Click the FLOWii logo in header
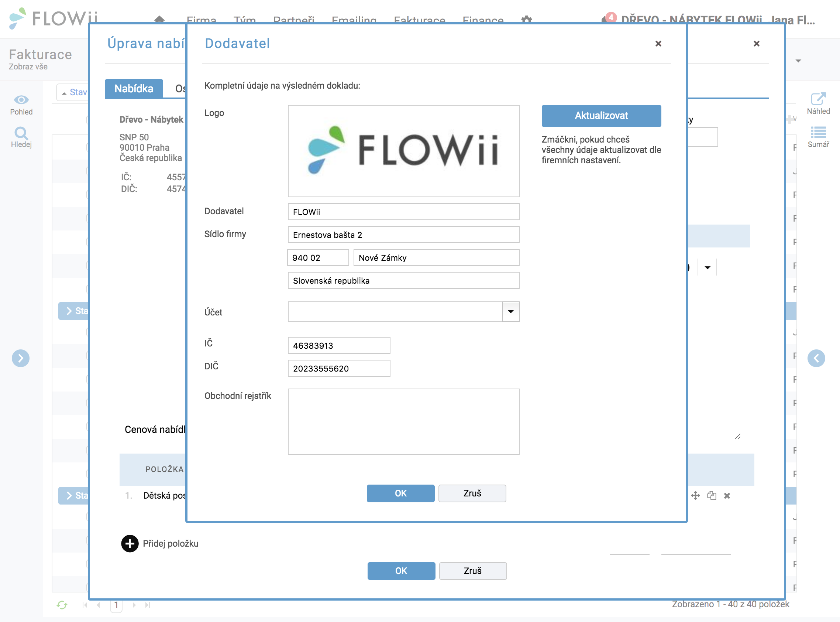The width and height of the screenshot is (840, 622). (54, 18)
